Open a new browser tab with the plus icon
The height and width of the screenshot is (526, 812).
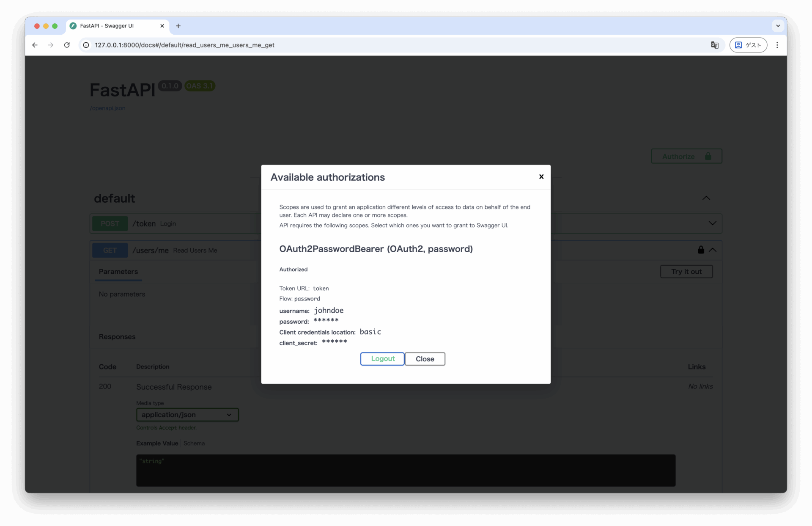click(x=178, y=26)
